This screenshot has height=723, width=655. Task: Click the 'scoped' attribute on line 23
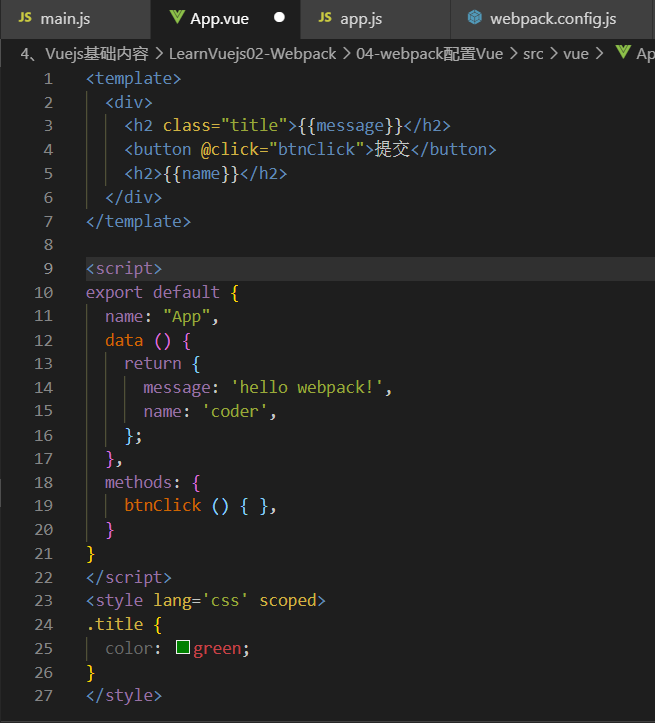pyautogui.click(x=288, y=601)
